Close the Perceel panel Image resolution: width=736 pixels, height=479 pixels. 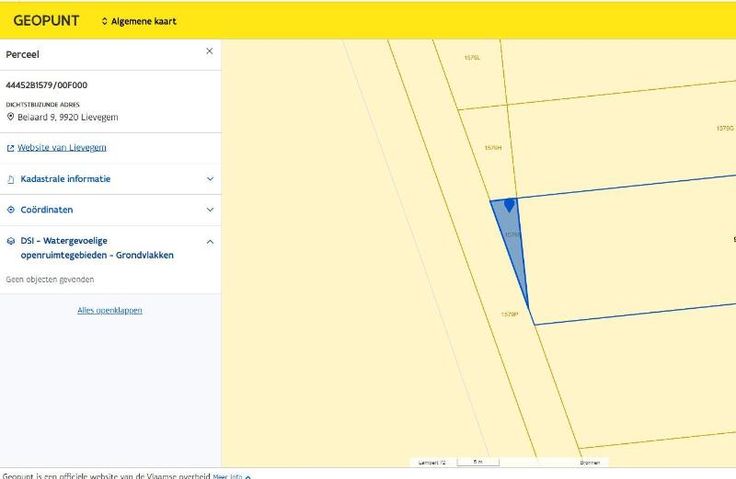[209, 51]
